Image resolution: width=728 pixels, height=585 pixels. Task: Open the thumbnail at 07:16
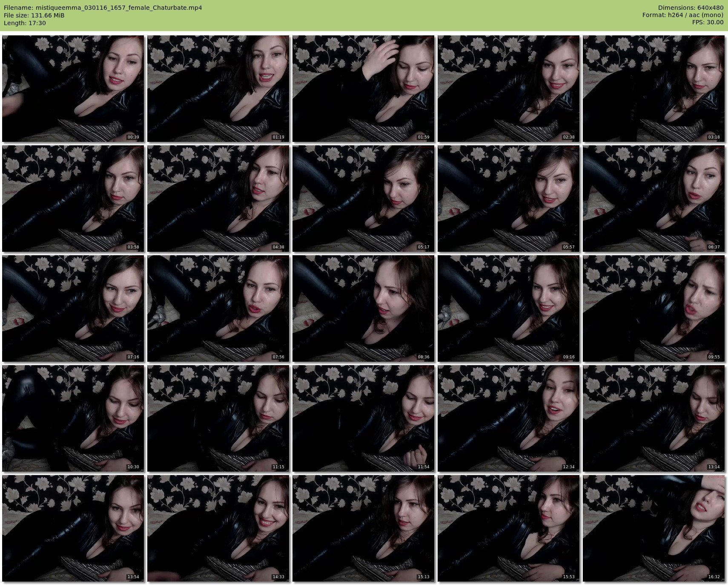click(73, 308)
